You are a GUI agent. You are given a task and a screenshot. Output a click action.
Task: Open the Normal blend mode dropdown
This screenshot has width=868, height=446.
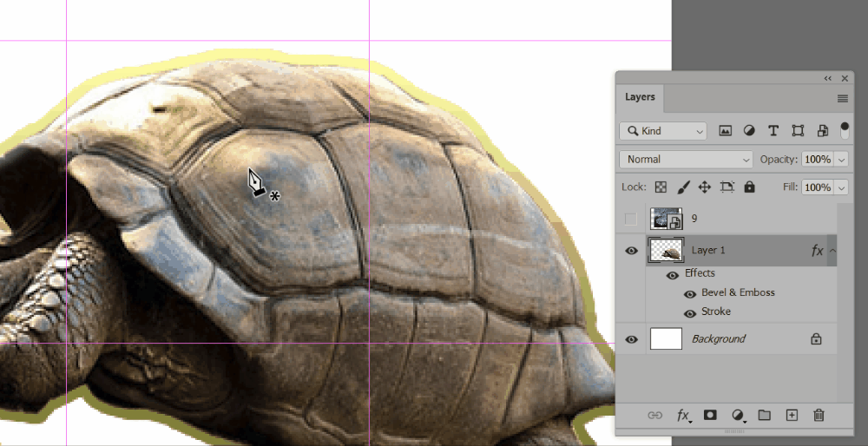point(686,160)
